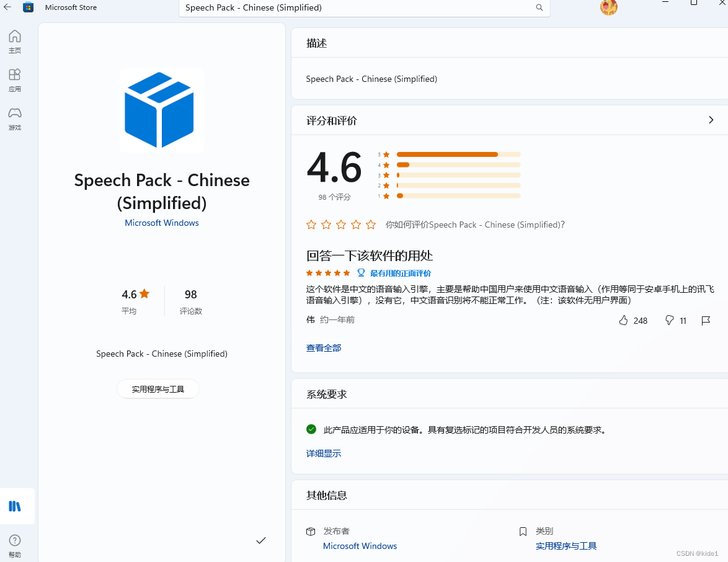Click the 1-star rating bar

pyautogui.click(x=459, y=196)
